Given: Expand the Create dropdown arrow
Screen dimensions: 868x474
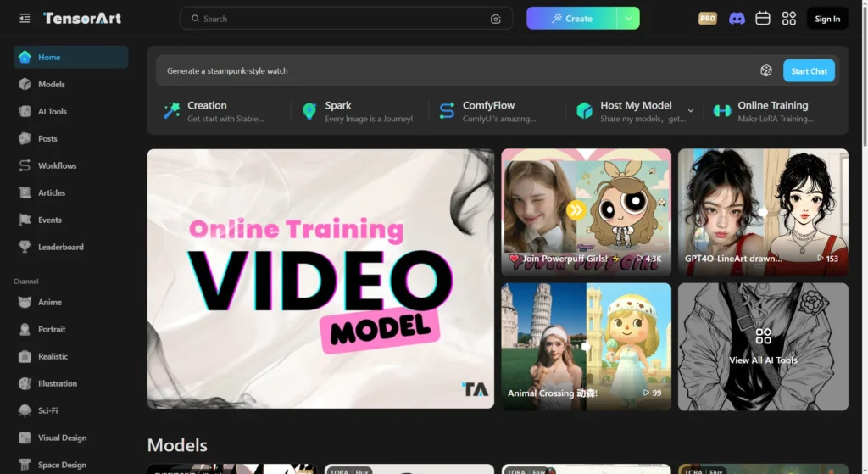Looking at the screenshot, I should tap(628, 19).
